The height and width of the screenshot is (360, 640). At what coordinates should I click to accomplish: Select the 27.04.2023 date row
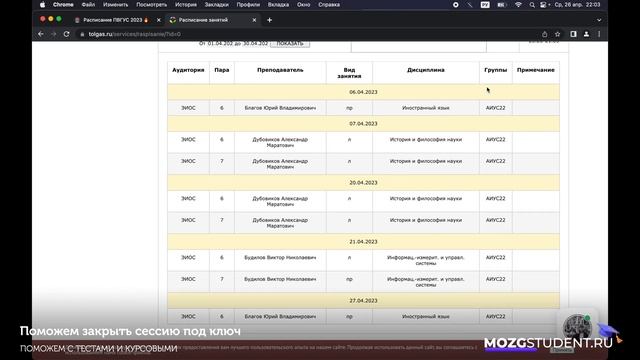point(363,301)
